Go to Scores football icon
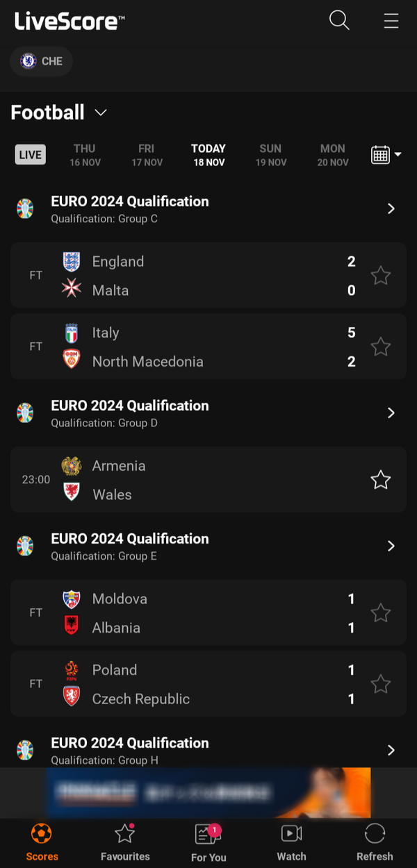 tap(42, 833)
